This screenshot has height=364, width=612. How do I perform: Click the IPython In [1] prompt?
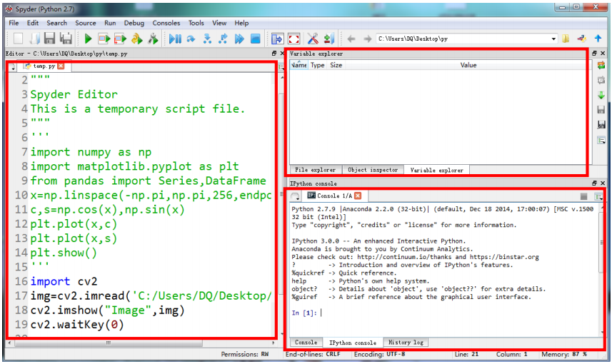pyautogui.click(x=304, y=313)
